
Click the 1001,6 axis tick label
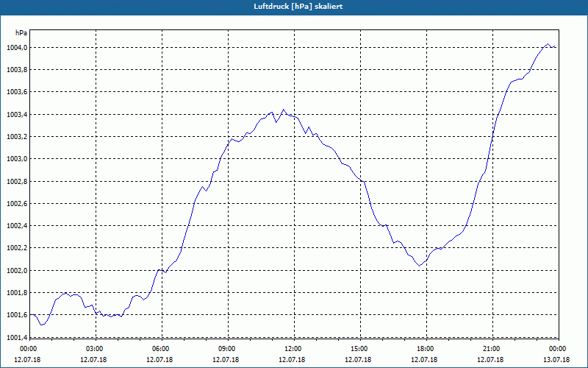pos(16,315)
